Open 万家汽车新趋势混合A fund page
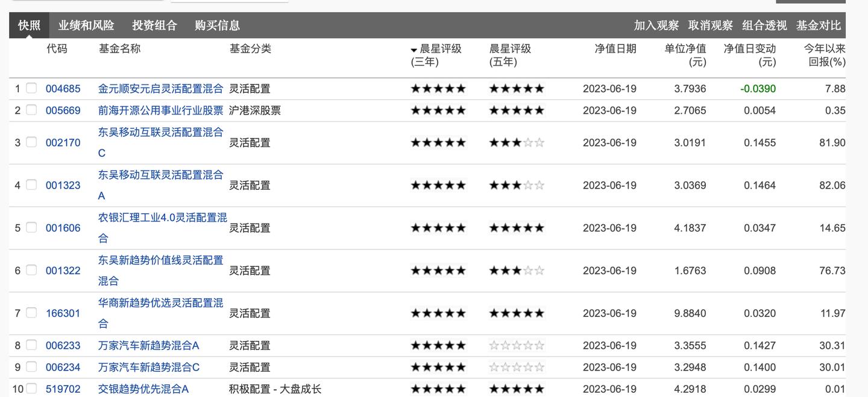 click(149, 346)
